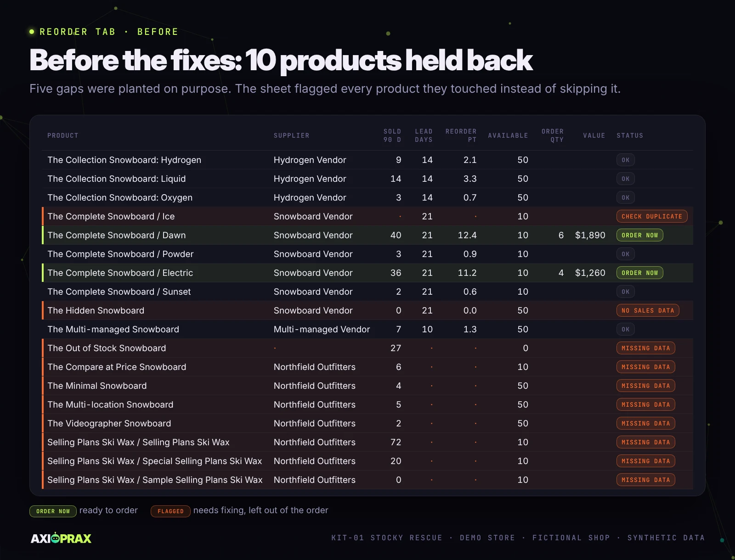Click MISSING DATA badge for Out of Stock Snowboard

(x=646, y=348)
